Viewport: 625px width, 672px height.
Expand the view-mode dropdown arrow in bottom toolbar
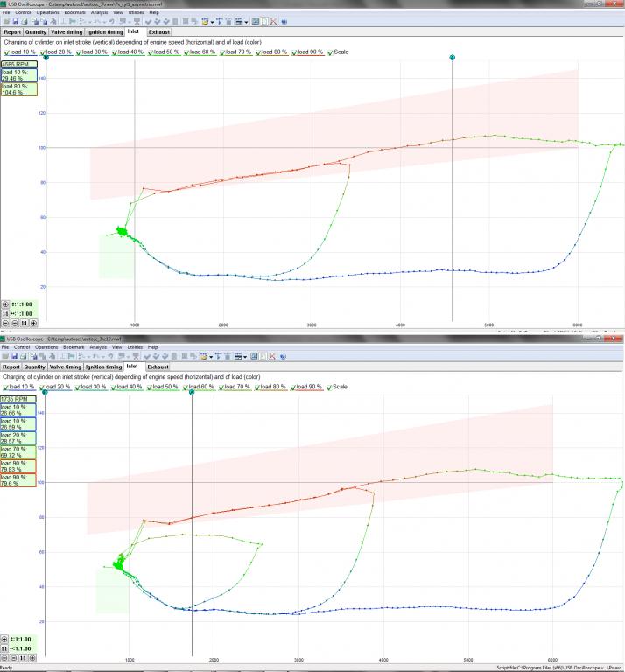tap(248, 357)
